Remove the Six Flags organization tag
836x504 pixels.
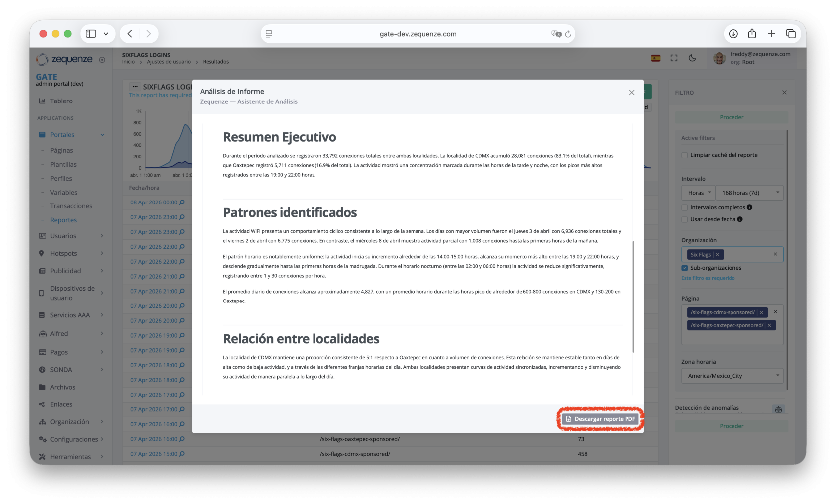(x=718, y=254)
